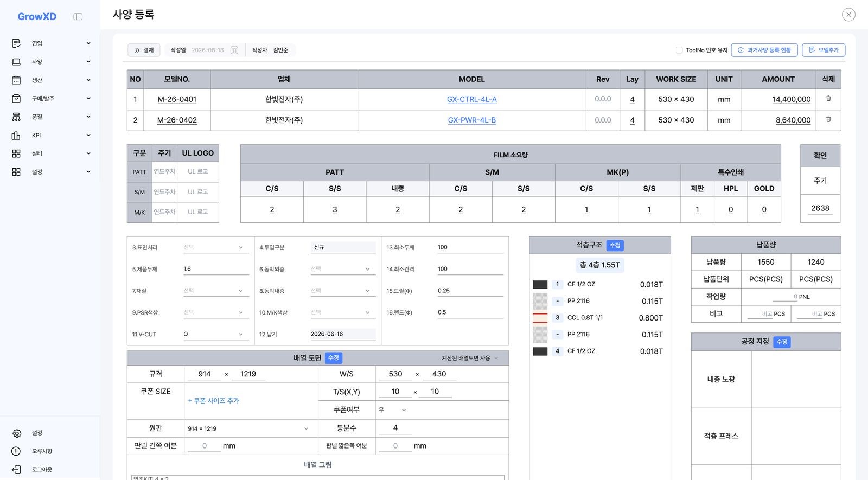Toggle the sidebar collapse icon
Screen dimensions: 868x480
(x=78, y=17)
